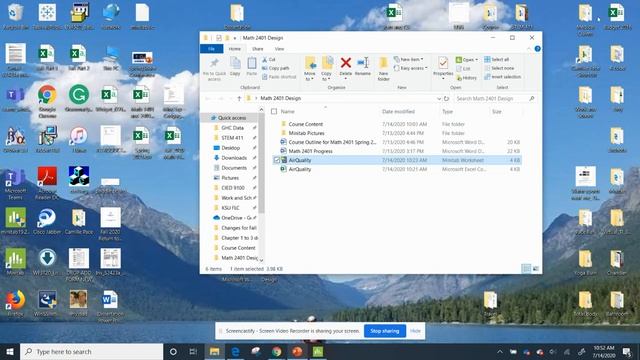Click Hide in the Screencastify sharing bar
The image size is (640, 360).
click(416, 331)
